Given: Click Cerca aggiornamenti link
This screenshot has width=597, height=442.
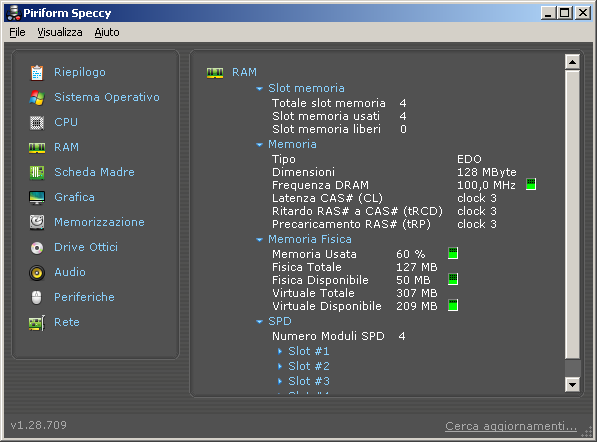Looking at the screenshot, I should click(x=511, y=426).
